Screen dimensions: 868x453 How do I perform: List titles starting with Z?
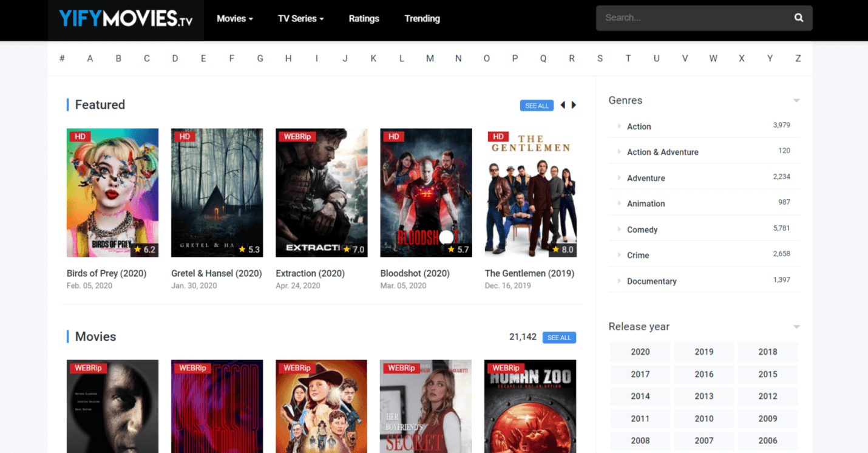[798, 58]
